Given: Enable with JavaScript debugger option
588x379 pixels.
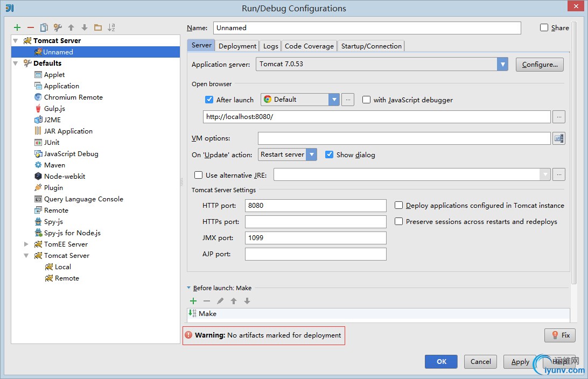Looking at the screenshot, I should point(366,100).
